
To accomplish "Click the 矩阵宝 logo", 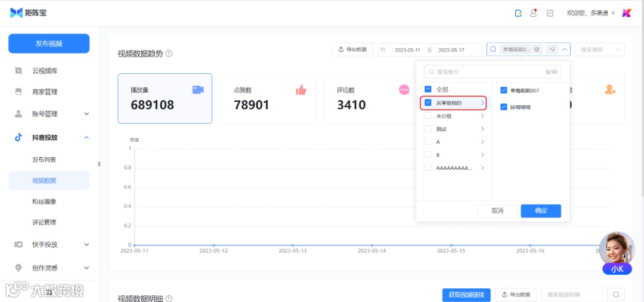I will [29, 13].
